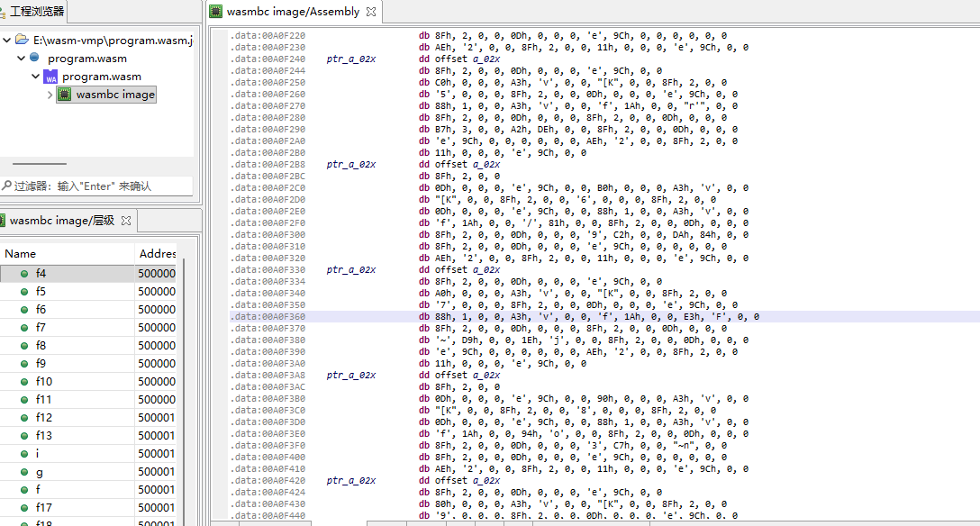The width and height of the screenshot is (980, 526).
Task: Select address .data:00A0F220 line
Action: (x=268, y=36)
